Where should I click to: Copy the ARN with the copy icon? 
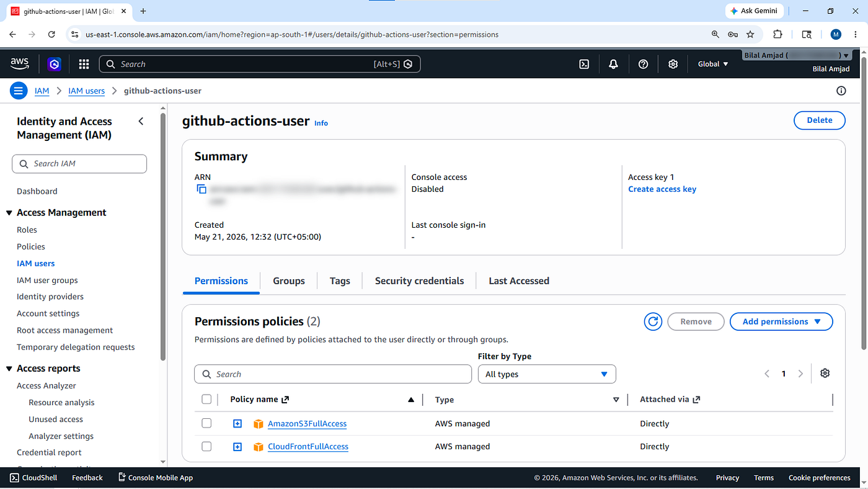[201, 189]
